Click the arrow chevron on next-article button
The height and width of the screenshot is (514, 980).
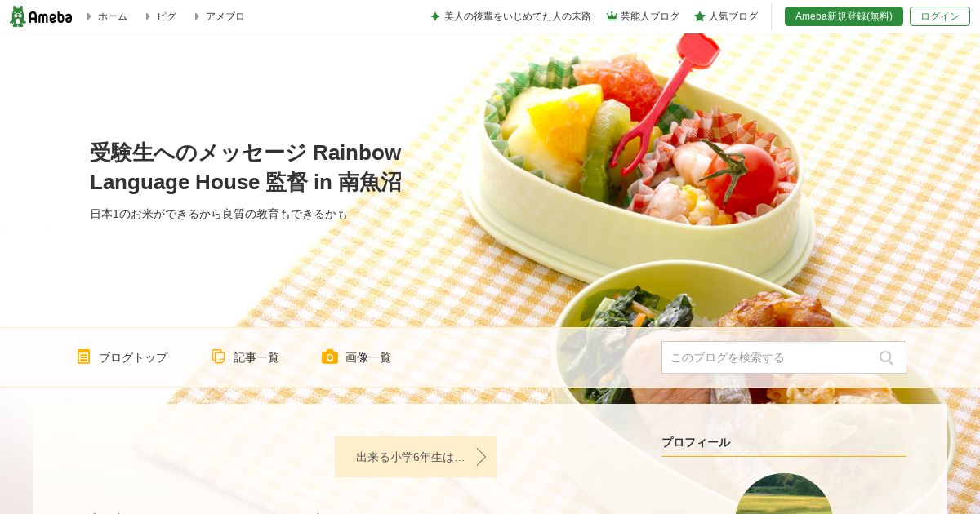click(481, 457)
